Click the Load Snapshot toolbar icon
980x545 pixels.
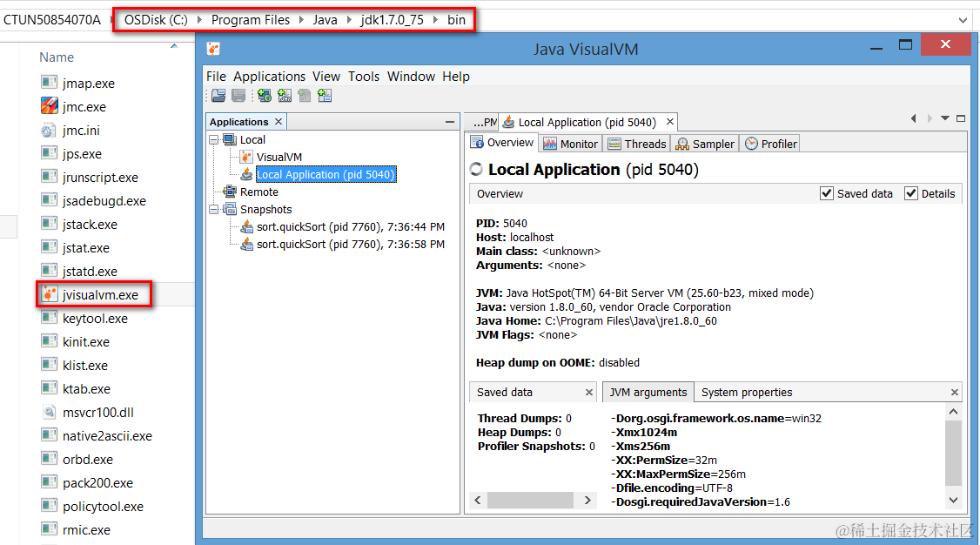[x=218, y=95]
